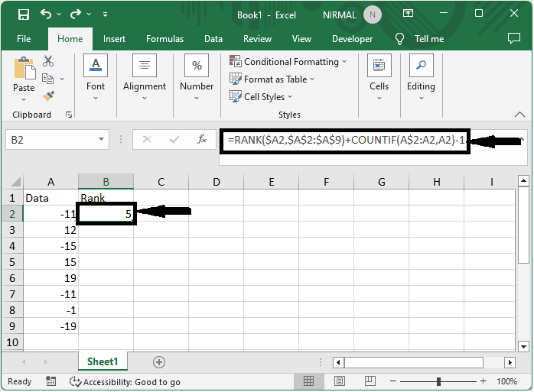Viewport: 534px width, 392px height.
Task: Click the Undo arrow icon
Action: pos(46,14)
